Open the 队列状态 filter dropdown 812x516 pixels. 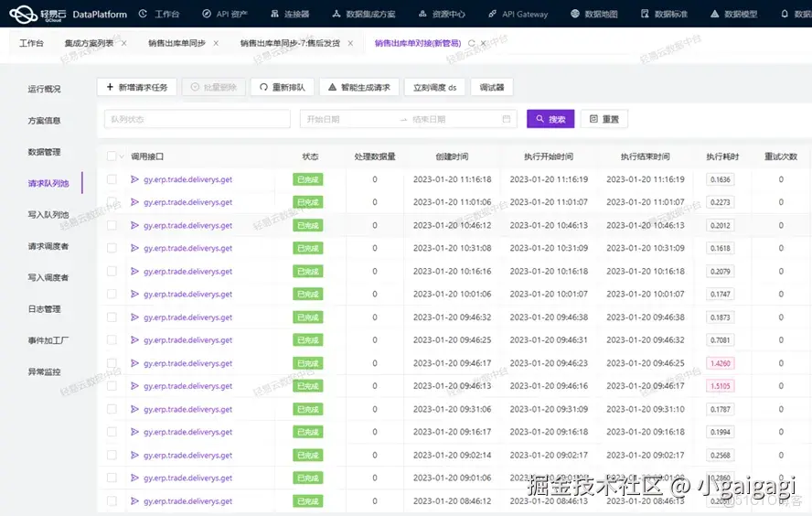(x=197, y=119)
